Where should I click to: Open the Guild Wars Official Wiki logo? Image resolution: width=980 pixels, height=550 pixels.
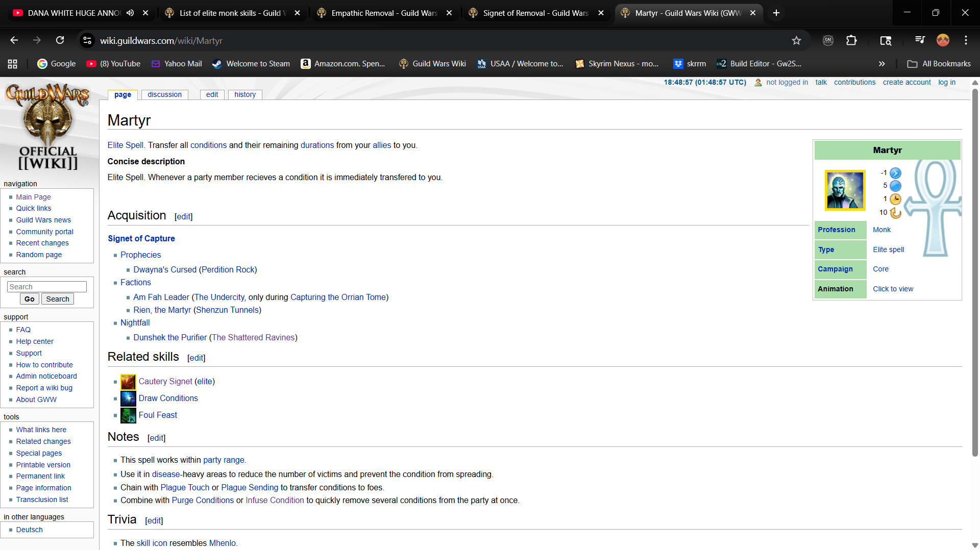click(47, 128)
